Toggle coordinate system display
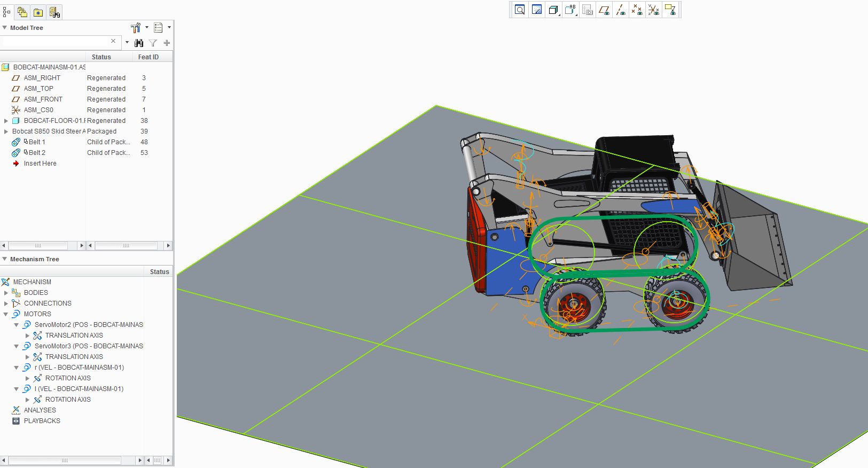 click(x=654, y=10)
